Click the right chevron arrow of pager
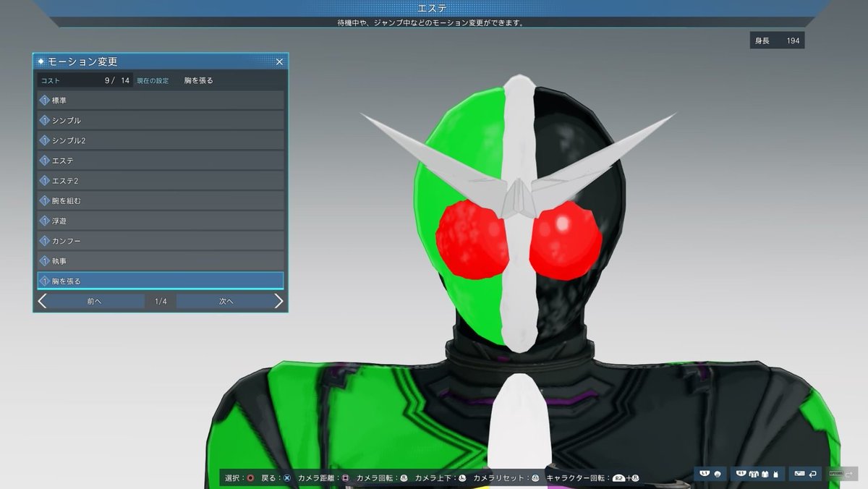 279,302
